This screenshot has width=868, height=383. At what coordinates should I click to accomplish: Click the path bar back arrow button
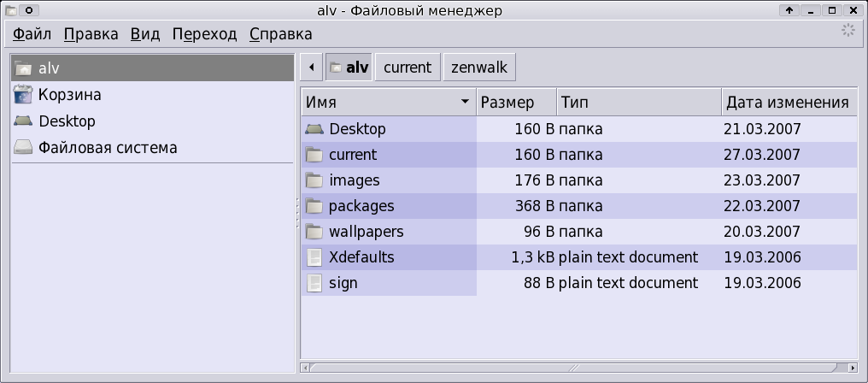pyautogui.click(x=312, y=67)
